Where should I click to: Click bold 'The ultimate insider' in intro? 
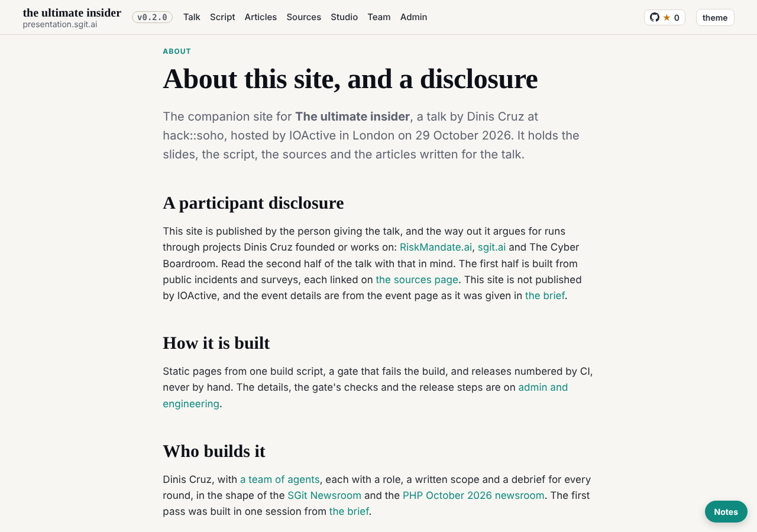(352, 116)
